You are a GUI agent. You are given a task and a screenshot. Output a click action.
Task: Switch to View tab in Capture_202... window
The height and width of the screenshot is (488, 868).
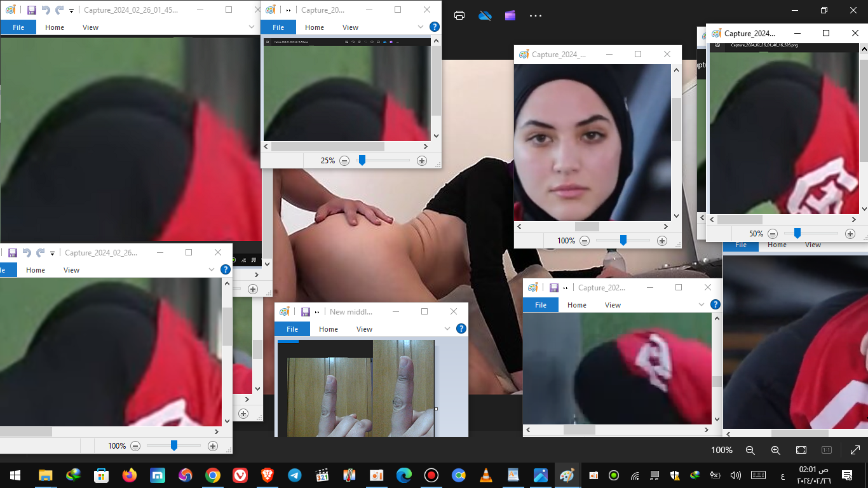pos(613,305)
